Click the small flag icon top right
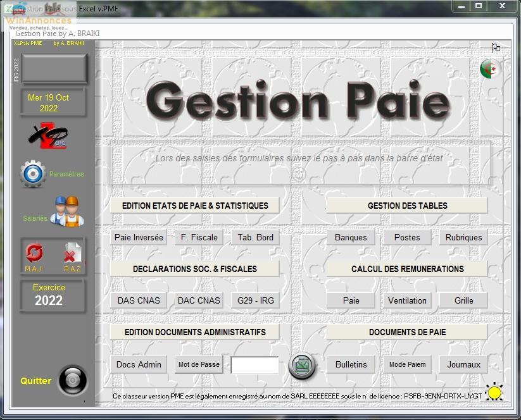Viewport: 521px width, 420px height. (496, 48)
